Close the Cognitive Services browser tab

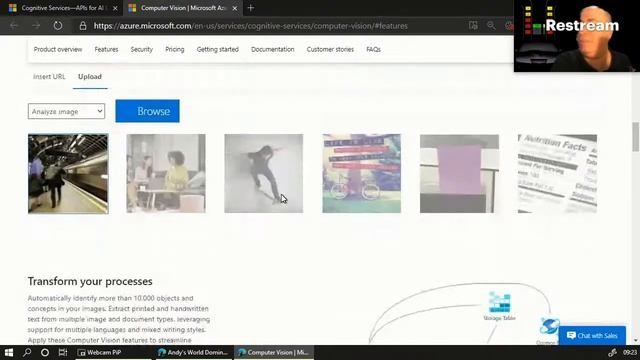tap(115, 8)
